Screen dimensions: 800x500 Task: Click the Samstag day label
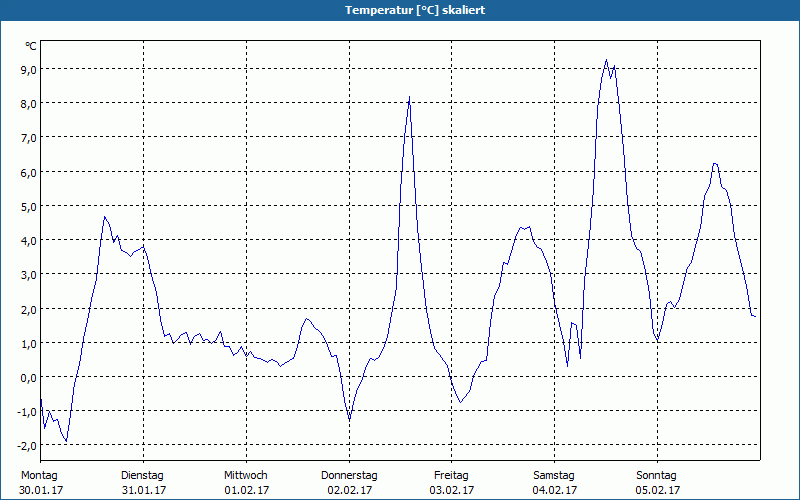tap(554, 476)
